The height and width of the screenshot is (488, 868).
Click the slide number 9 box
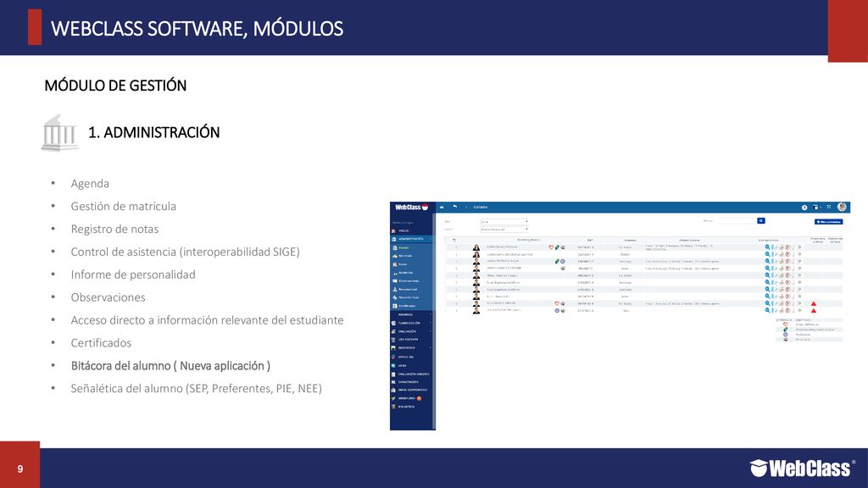pyautogui.click(x=20, y=465)
